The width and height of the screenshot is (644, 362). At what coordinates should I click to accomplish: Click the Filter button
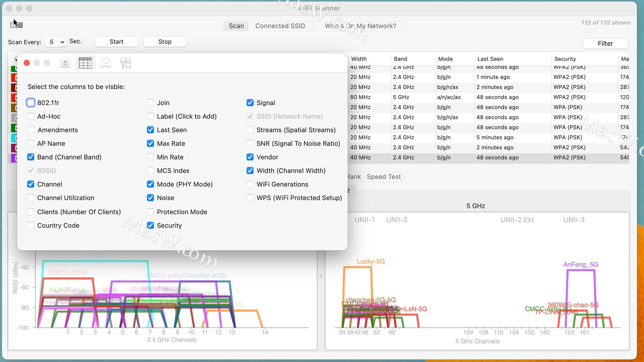pyautogui.click(x=605, y=44)
